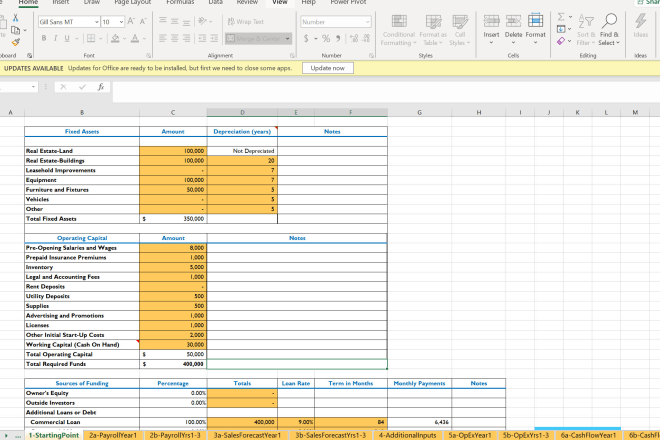Open the underline style dropdown arrow
Image resolution: width=660 pixels, height=440 pixels.
[x=77, y=39]
